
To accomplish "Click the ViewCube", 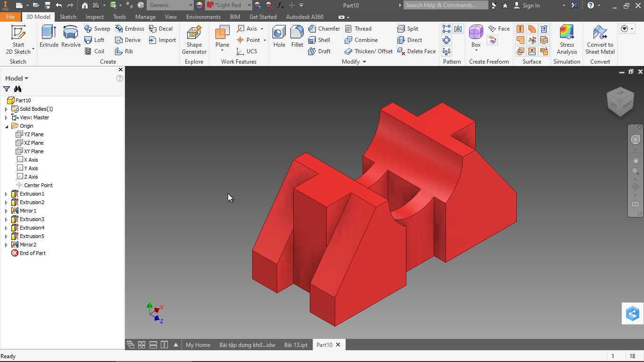I will [620, 101].
